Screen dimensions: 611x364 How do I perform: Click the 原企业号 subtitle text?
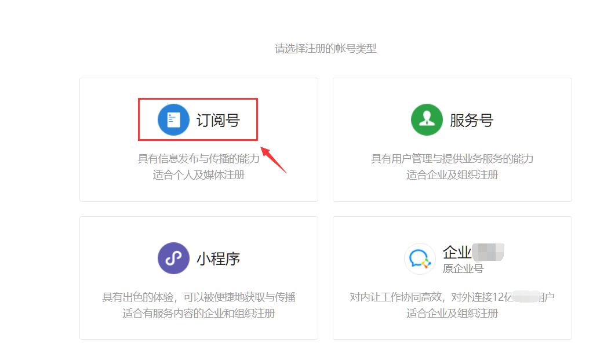463,268
